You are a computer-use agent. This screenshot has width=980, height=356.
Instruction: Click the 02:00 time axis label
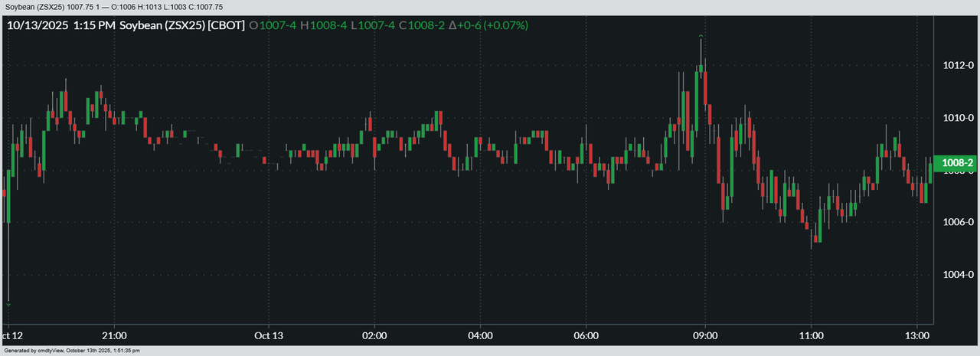[374, 335]
